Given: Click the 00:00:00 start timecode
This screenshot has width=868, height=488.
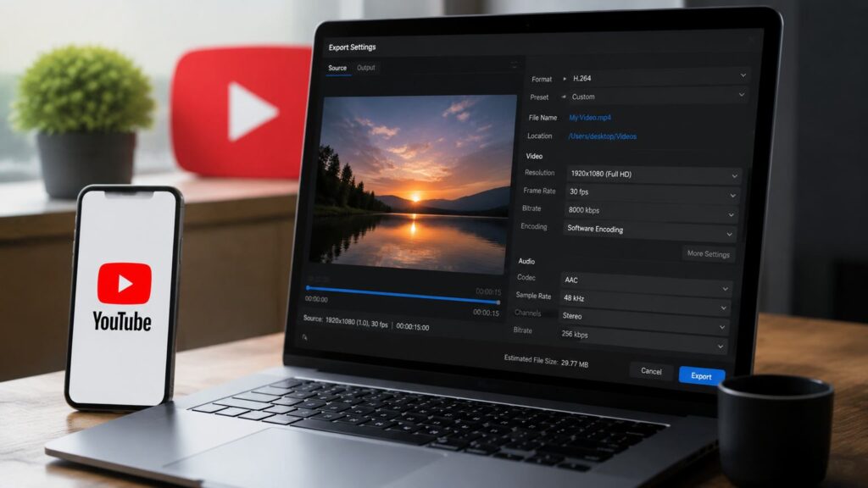Looking at the screenshot, I should point(316,299).
